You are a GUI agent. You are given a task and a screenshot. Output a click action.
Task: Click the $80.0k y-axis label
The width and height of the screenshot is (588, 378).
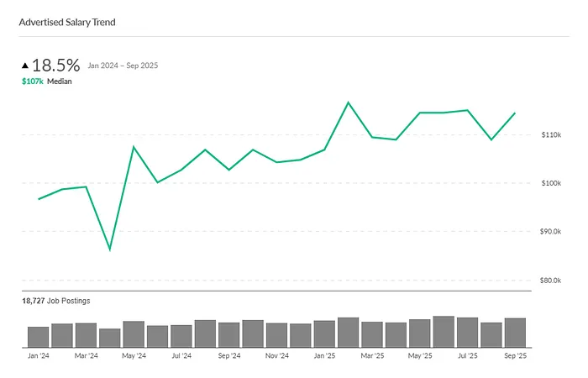(x=549, y=281)
